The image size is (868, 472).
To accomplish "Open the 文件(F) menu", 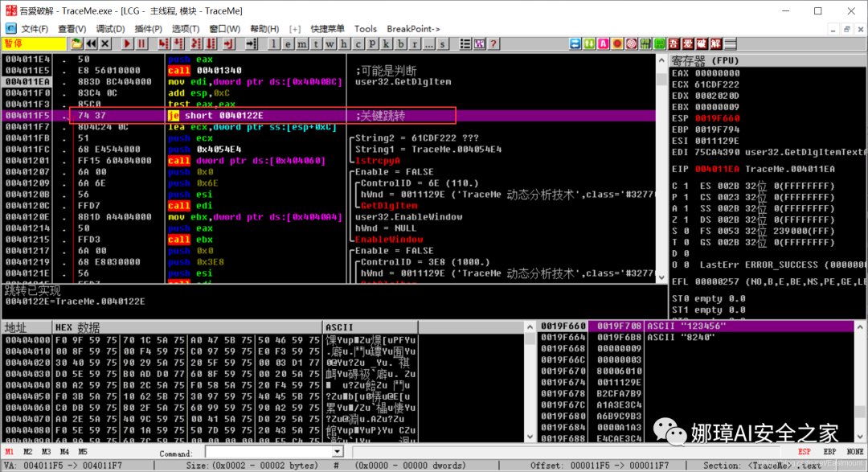I will 35,29.
